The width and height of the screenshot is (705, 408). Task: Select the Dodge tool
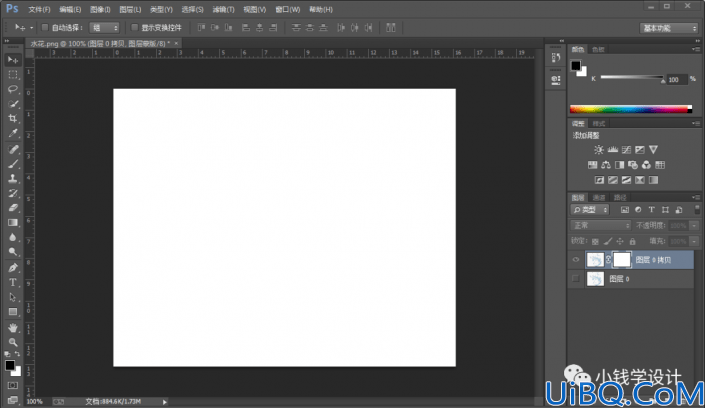coord(13,252)
